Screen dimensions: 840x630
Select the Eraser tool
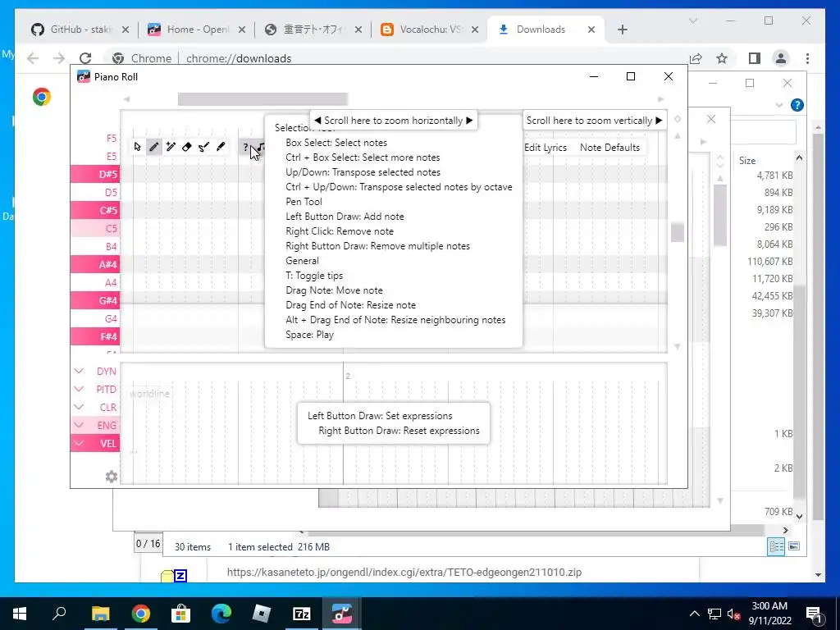click(187, 147)
